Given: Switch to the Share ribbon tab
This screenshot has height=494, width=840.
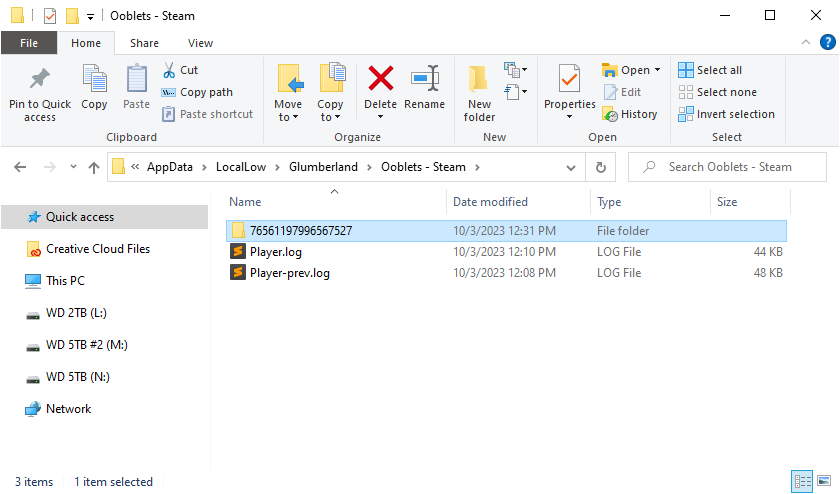Looking at the screenshot, I should tap(144, 43).
